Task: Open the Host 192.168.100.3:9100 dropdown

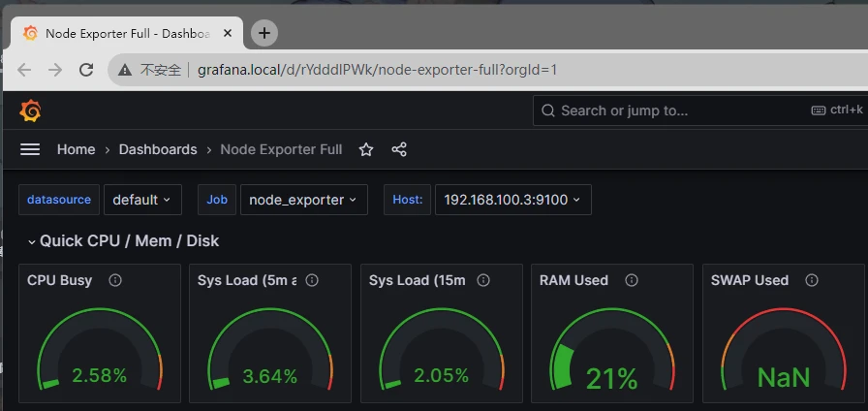Action: pyautogui.click(x=513, y=200)
